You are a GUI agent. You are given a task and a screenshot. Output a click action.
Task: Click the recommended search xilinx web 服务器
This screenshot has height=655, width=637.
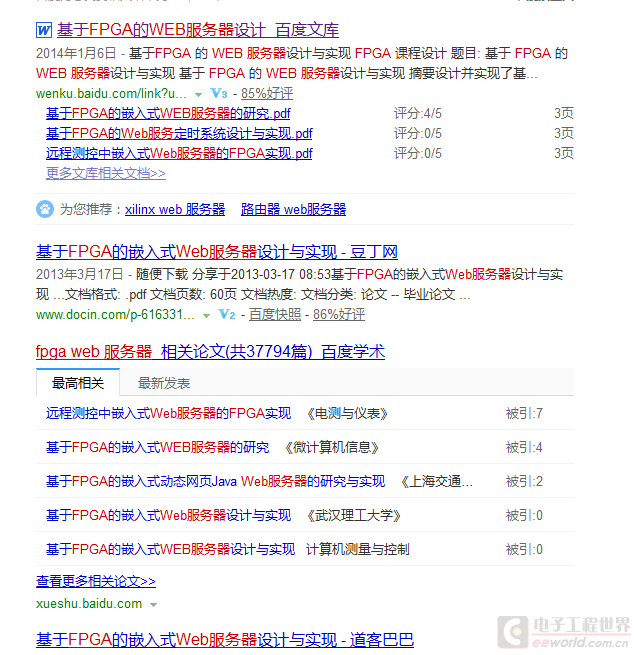175,209
